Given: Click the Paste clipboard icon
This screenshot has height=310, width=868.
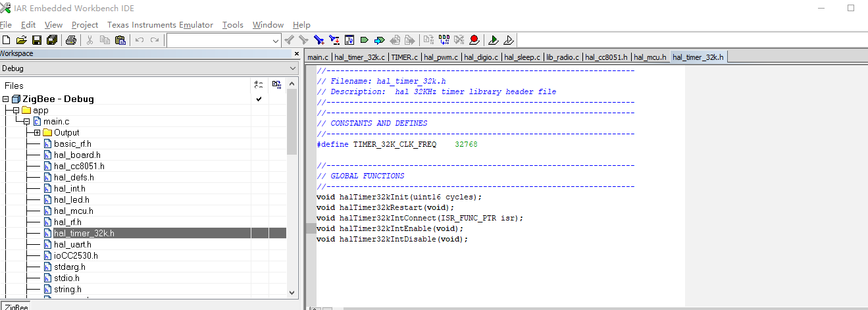Looking at the screenshot, I should point(120,40).
